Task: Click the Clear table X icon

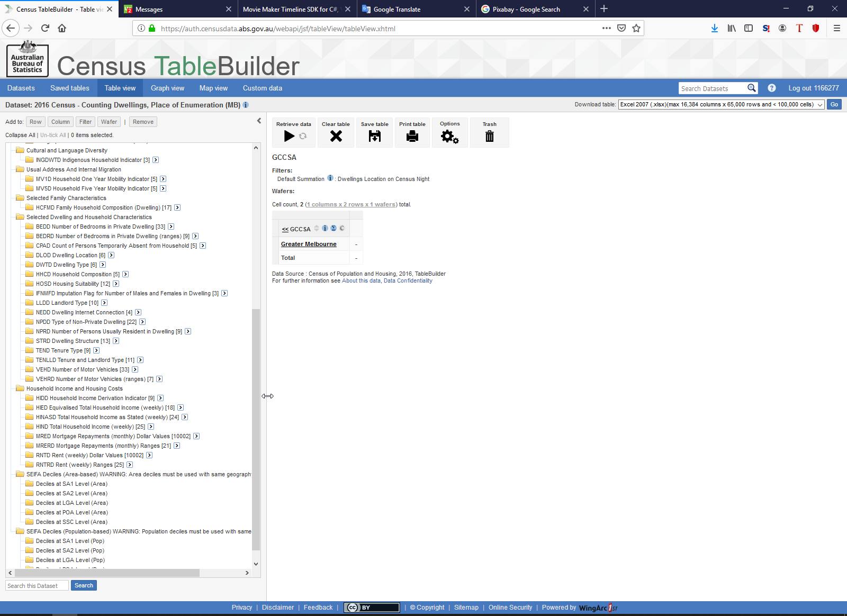Action: coord(336,136)
